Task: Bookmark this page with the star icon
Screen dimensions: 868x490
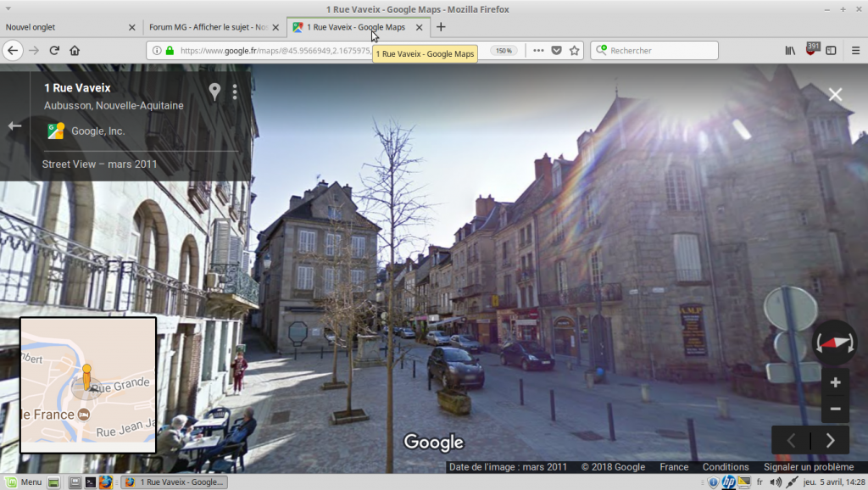Action: click(x=575, y=50)
